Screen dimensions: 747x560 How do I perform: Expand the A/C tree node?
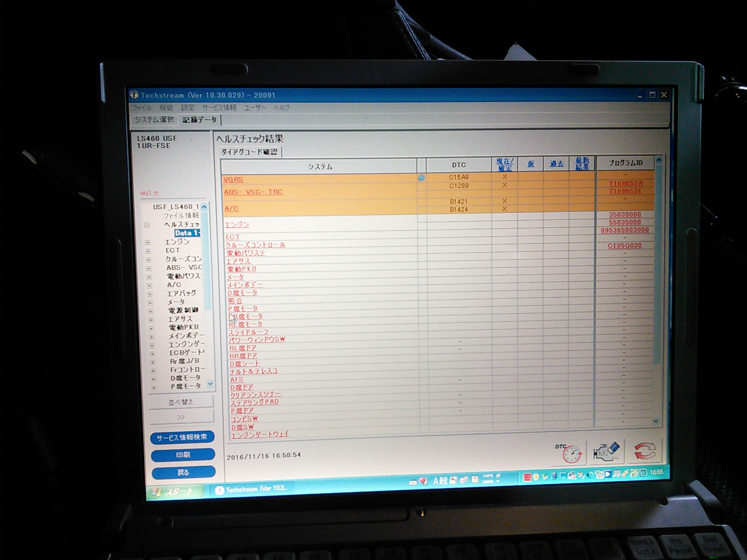pos(149,286)
